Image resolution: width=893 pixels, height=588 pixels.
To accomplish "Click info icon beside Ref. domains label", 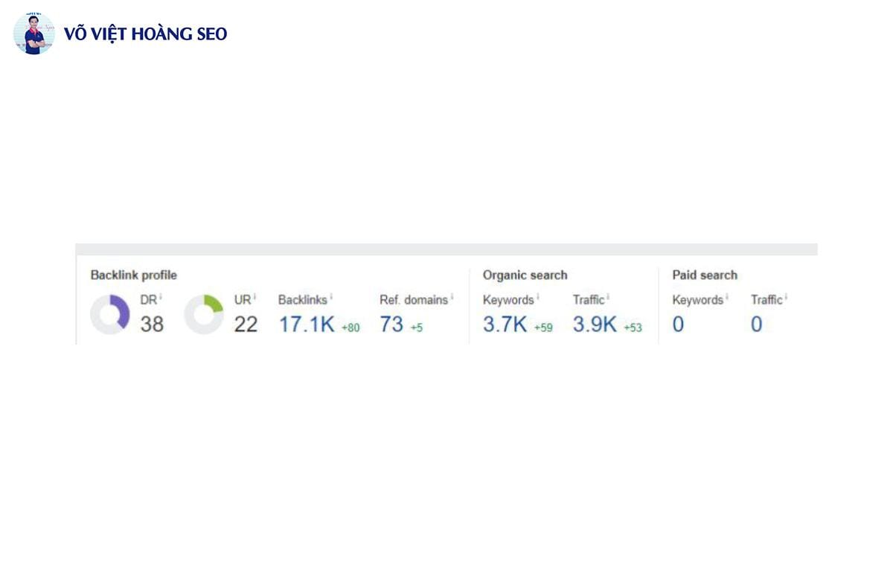I will pos(452,297).
